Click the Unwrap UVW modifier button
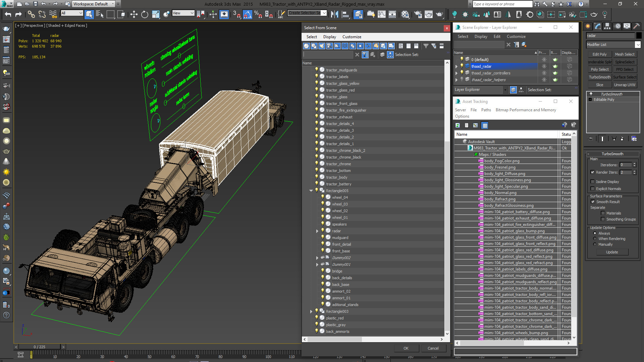The image size is (644, 362). coord(625,85)
